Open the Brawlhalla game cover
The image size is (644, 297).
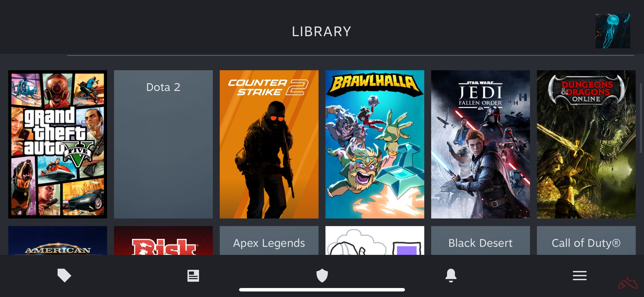[x=375, y=144]
